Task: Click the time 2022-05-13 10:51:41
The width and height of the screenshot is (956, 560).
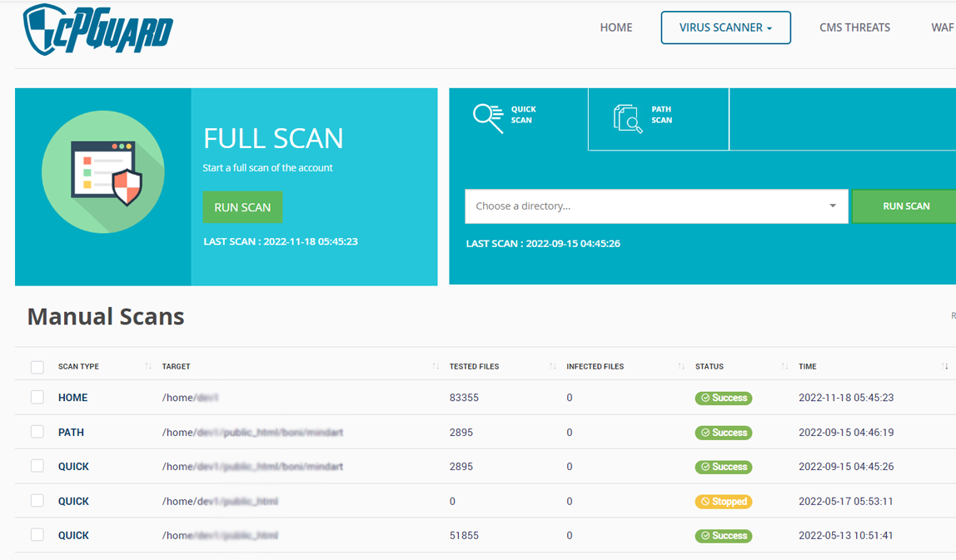Action: 846,535
